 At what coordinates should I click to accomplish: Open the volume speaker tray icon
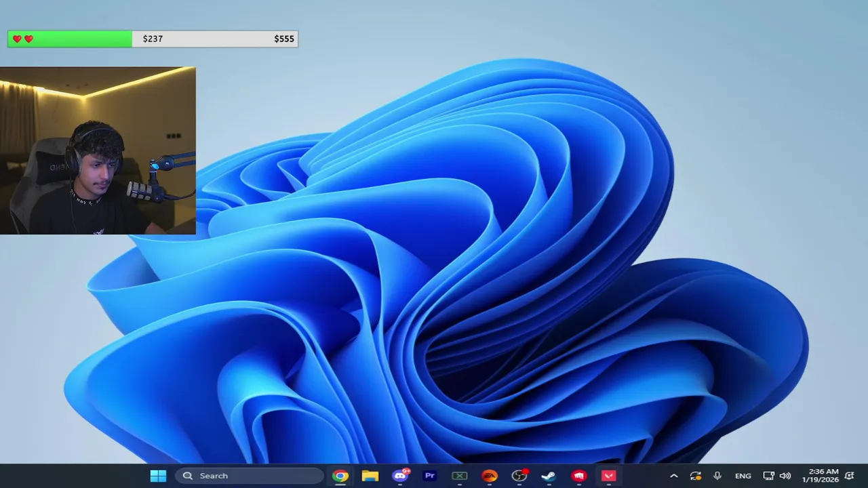(785, 476)
